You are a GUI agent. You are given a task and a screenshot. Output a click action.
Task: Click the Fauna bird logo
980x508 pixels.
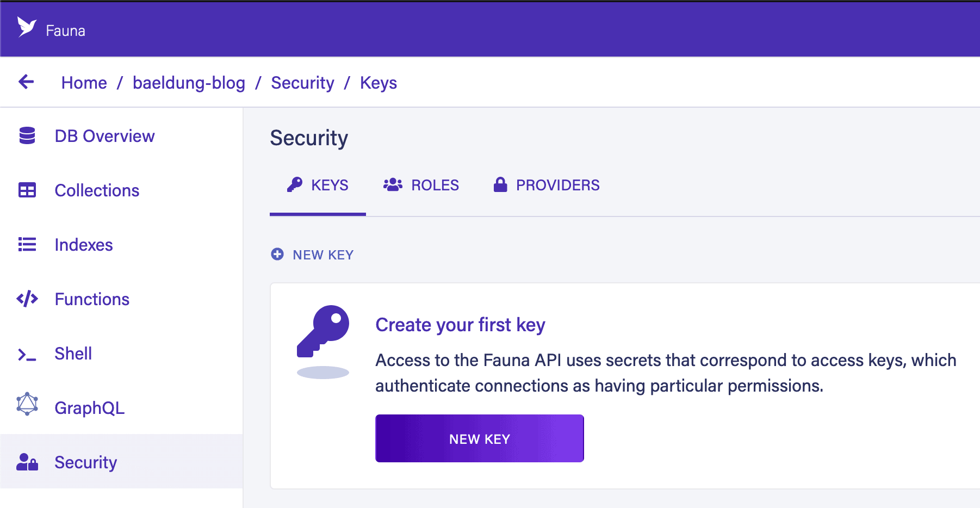point(26,27)
